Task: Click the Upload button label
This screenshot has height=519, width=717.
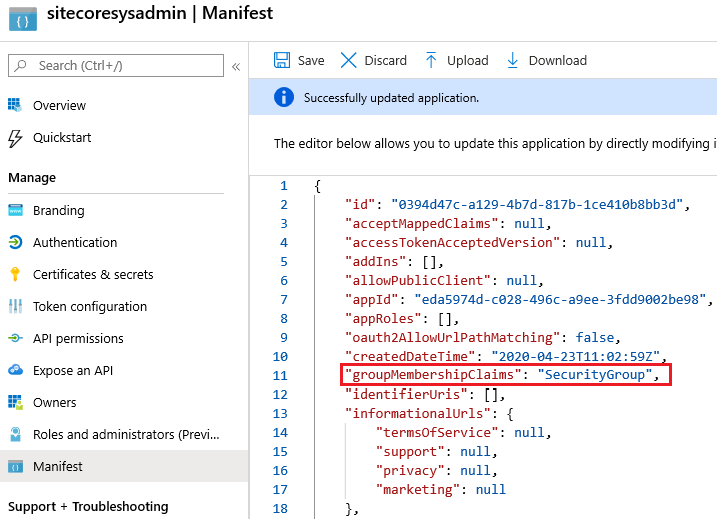Action: (467, 61)
